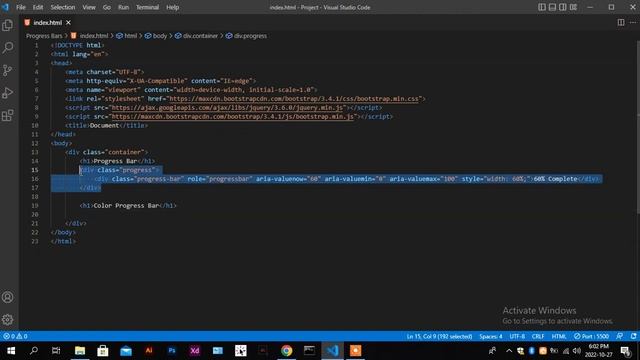Open the Source Control view
Viewport: 640px width, 360px height.
(x=7, y=70)
